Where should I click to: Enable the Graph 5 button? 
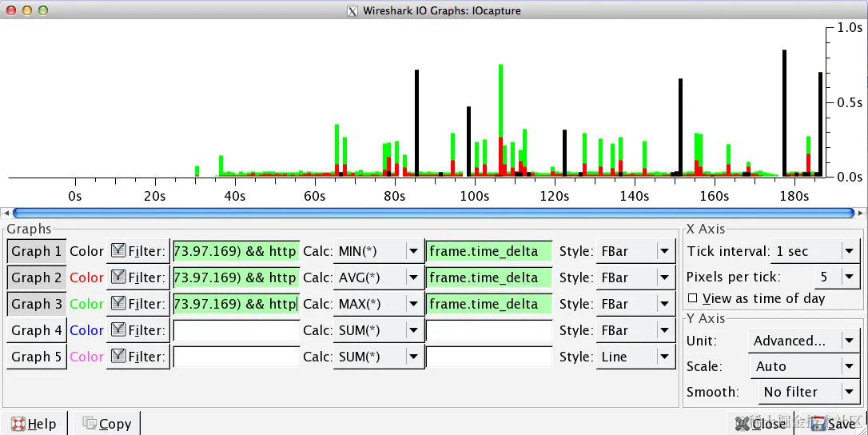pyautogui.click(x=37, y=357)
